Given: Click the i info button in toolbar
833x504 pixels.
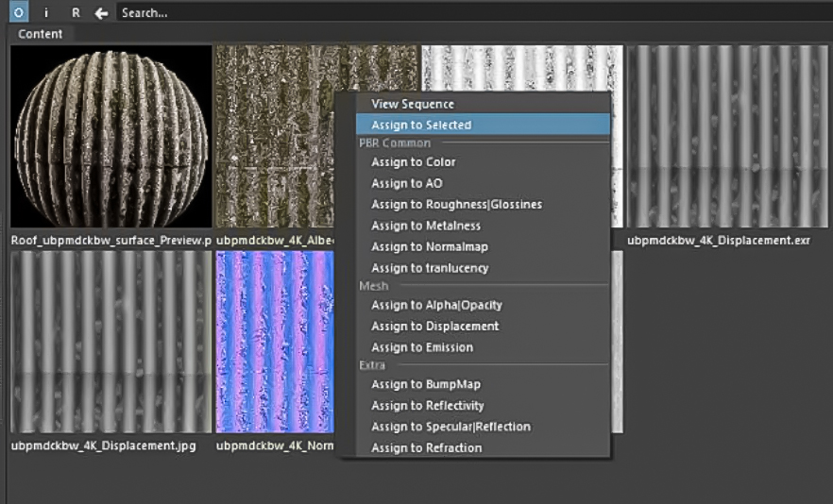Looking at the screenshot, I should pos(47,13).
